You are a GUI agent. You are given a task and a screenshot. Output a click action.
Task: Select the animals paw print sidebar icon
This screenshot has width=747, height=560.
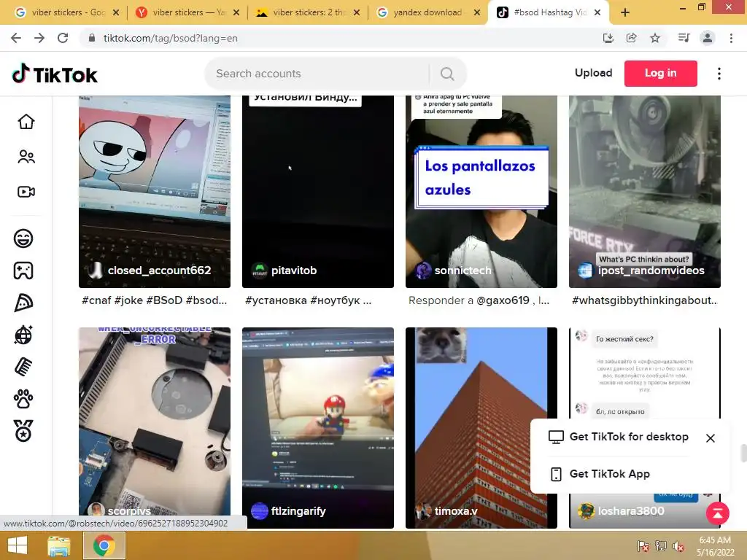[23, 399]
